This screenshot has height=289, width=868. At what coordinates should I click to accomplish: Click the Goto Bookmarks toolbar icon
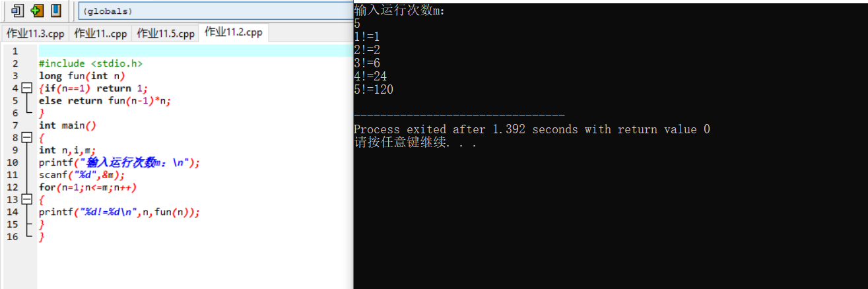pos(56,11)
